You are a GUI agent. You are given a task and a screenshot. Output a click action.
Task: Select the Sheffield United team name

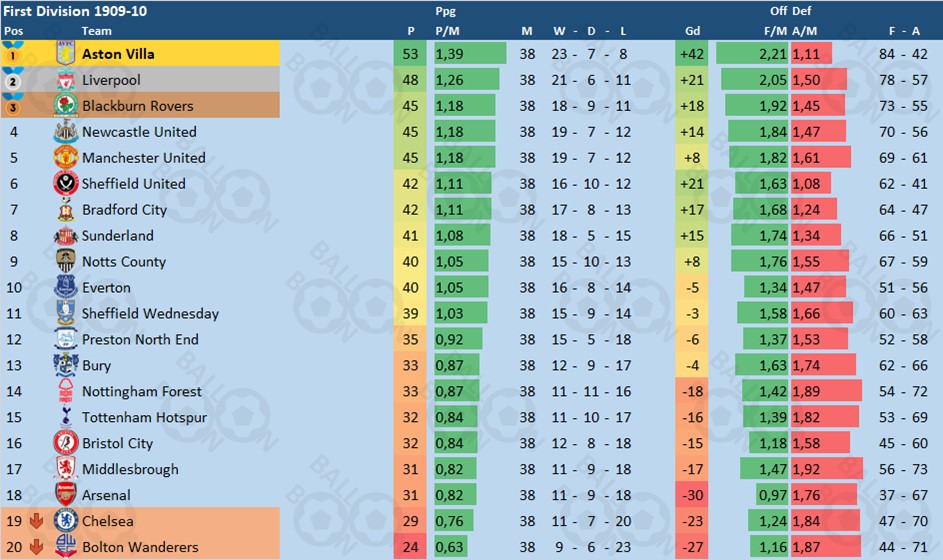click(134, 183)
